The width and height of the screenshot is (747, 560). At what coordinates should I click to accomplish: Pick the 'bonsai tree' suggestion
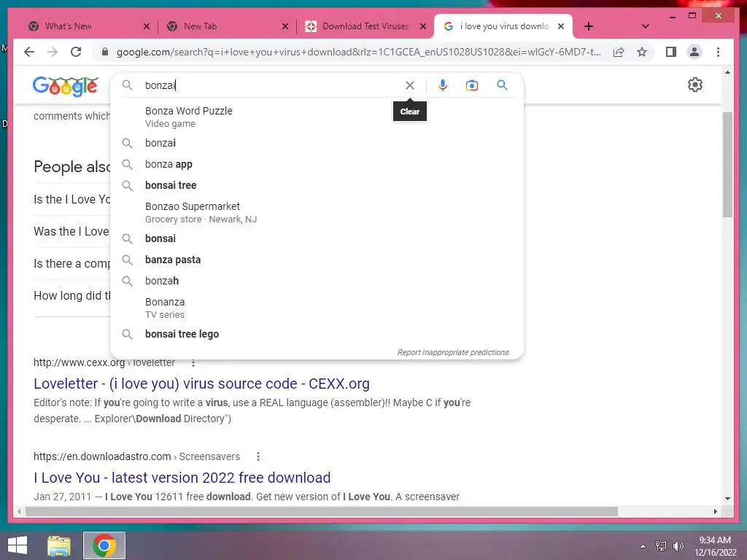(x=317, y=185)
